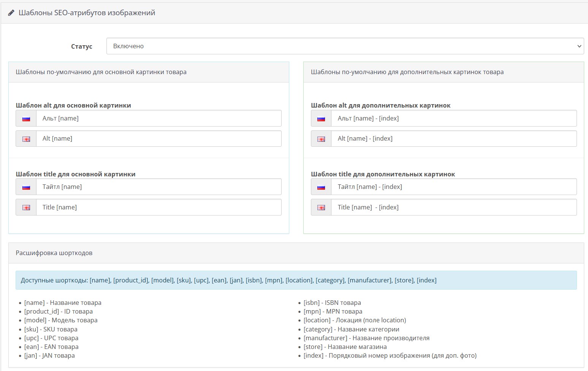Edit the 'Тайтл [name] - [index]' input field
This screenshot has height=371, width=588.
[453, 187]
